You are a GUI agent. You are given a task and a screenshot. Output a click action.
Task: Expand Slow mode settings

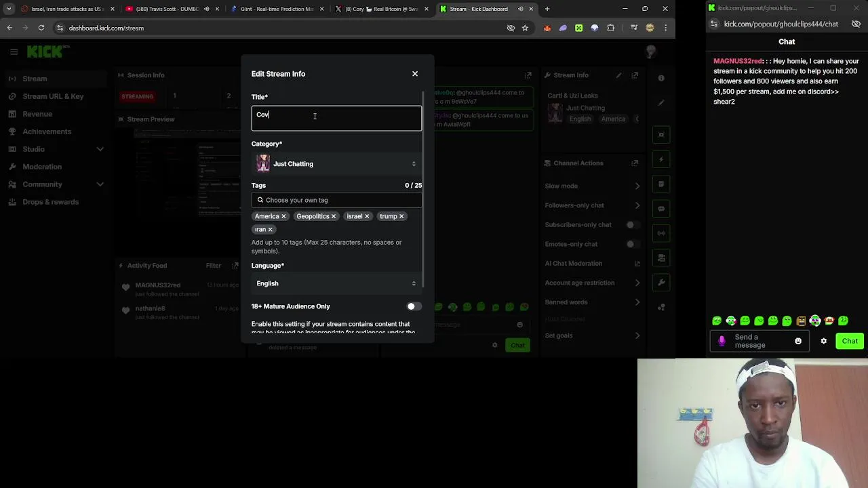tap(592, 186)
